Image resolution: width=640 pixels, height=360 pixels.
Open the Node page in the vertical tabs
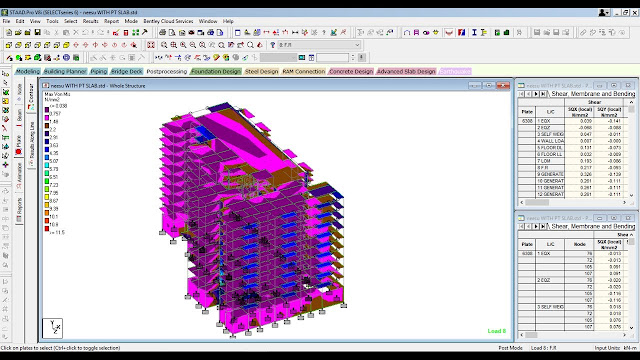(19, 92)
